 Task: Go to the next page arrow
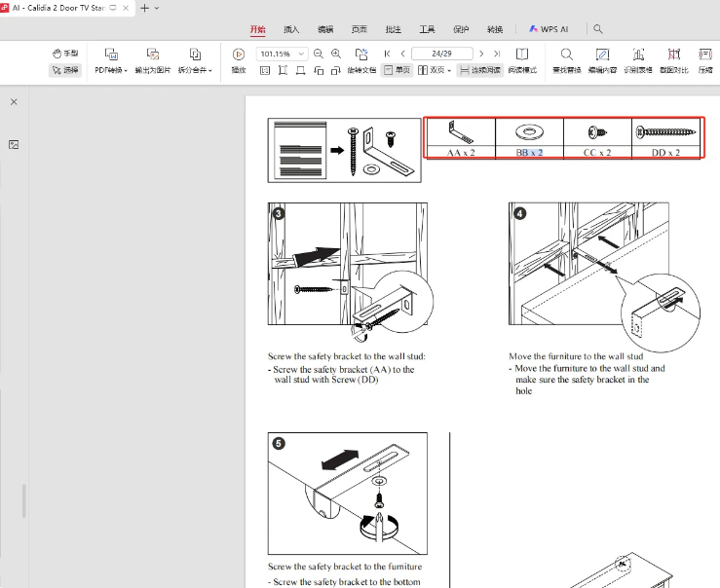pyautogui.click(x=481, y=54)
